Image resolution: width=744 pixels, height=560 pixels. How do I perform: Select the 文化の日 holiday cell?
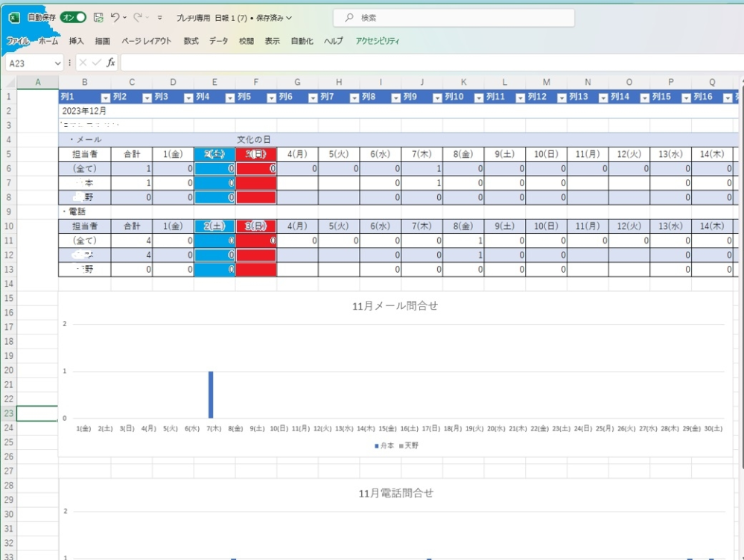pyautogui.click(x=255, y=139)
